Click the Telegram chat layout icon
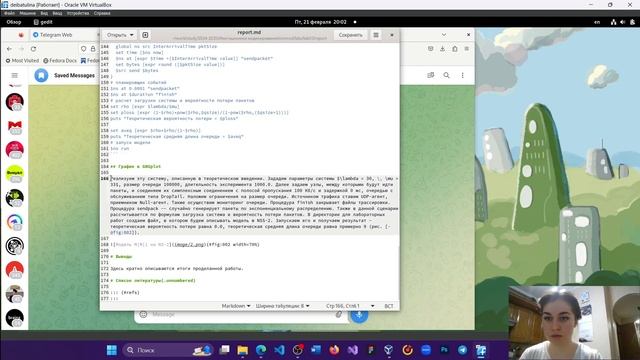 [431, 76]
